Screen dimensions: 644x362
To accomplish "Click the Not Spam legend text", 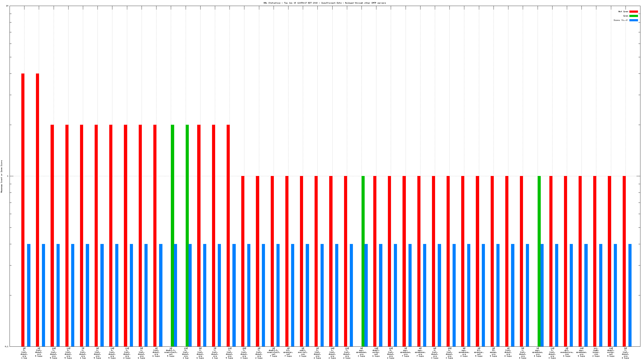I will 623,11.
